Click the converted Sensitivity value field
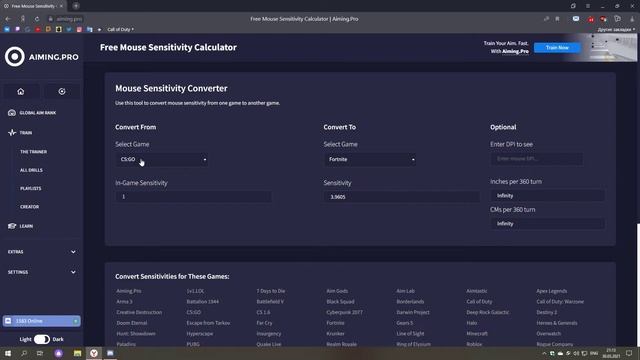 (402, 197)
